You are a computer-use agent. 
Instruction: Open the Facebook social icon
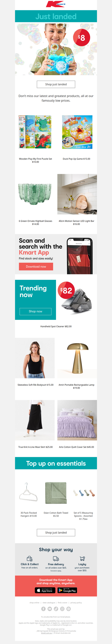pos(43,609)
